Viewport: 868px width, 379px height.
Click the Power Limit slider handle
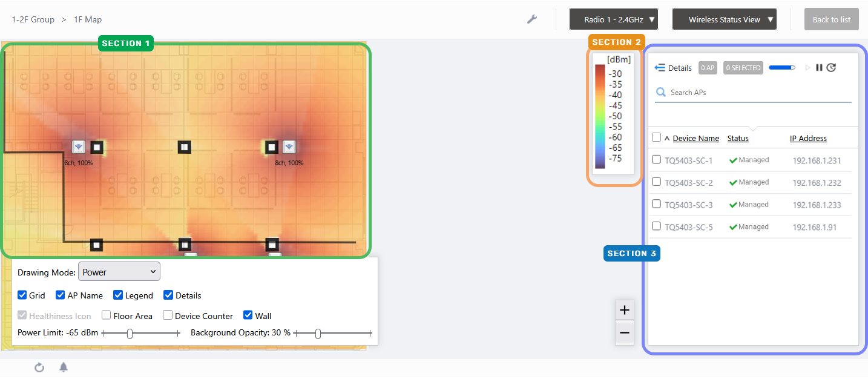pyautogui.click(x=130, y=334)
